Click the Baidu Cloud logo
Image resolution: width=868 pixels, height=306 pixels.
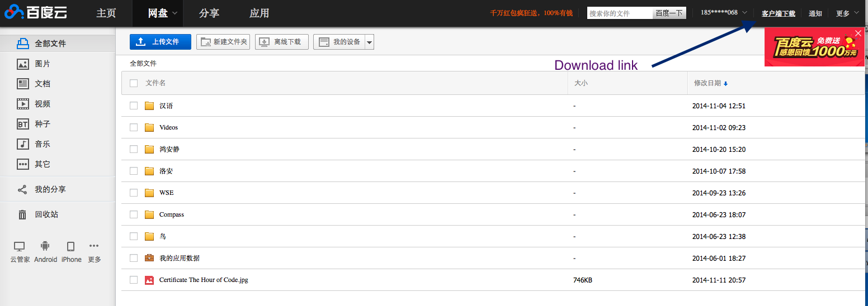click(x=36, y=12)
